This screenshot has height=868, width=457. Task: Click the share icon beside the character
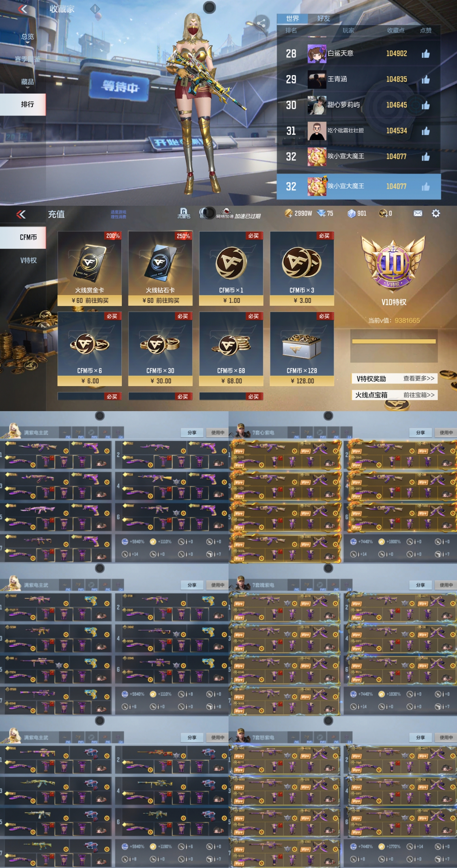pyautogui.click(x=261, y=23)
